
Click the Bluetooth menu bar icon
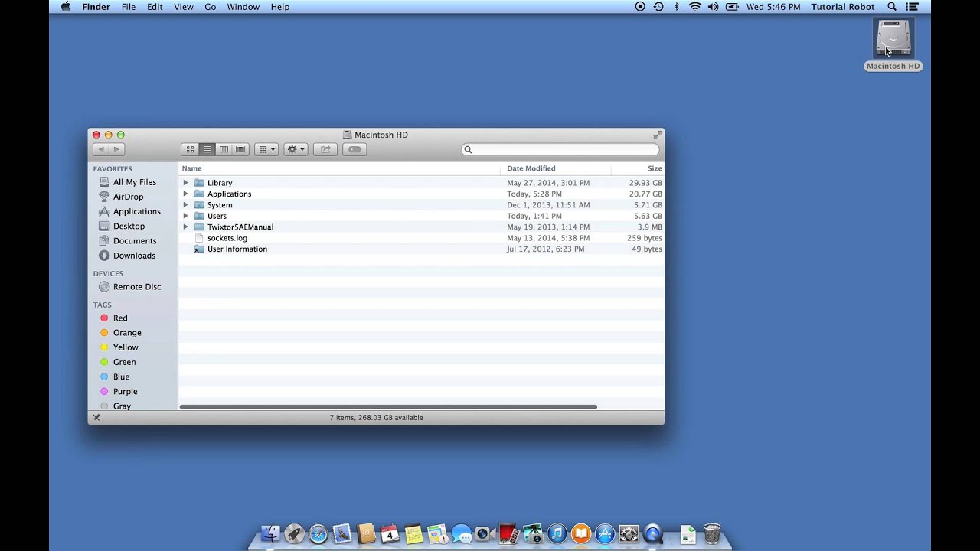(x=676, y=7)
